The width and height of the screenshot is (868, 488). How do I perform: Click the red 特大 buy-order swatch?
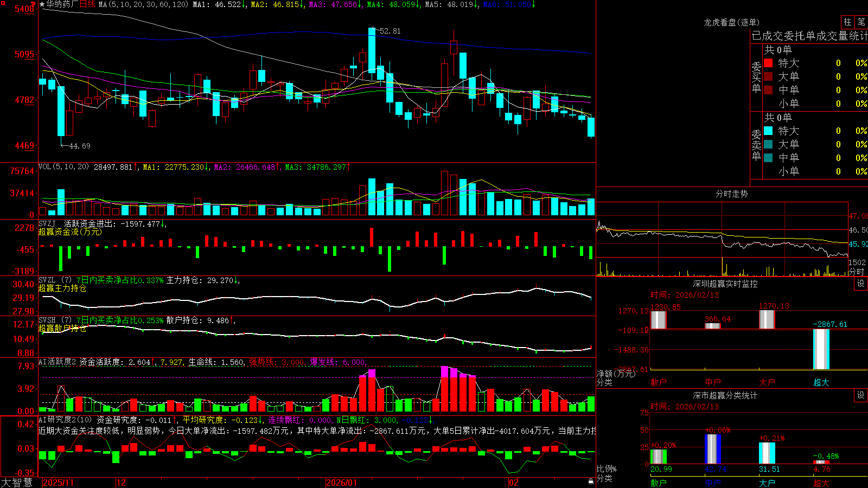768,63
